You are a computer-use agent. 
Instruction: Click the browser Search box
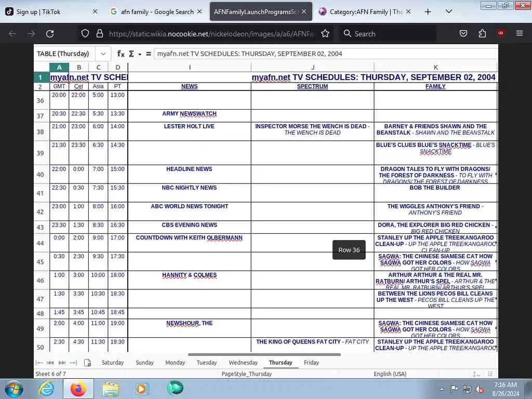pyautogui.click(x=388, y=34)
